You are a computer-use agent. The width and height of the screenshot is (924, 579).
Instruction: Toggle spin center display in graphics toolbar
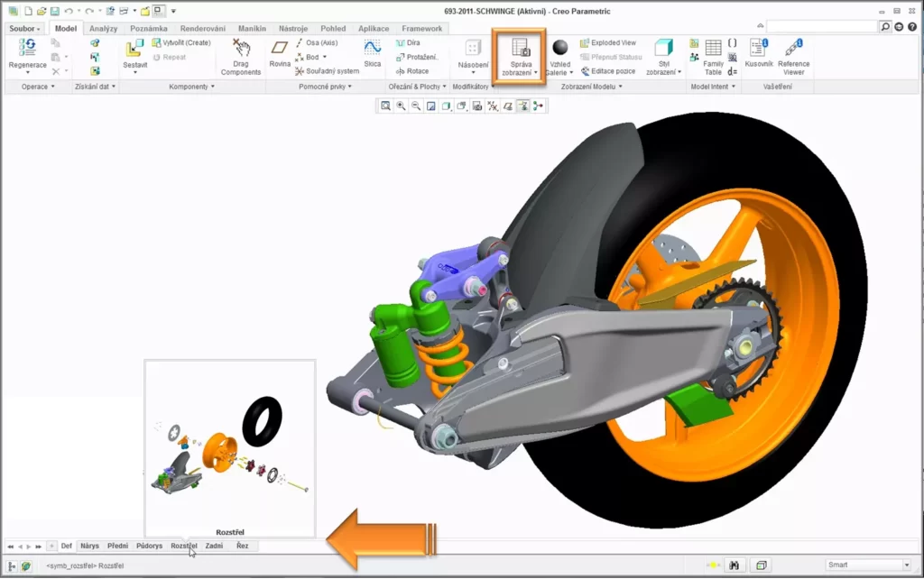tap(522, 106)
